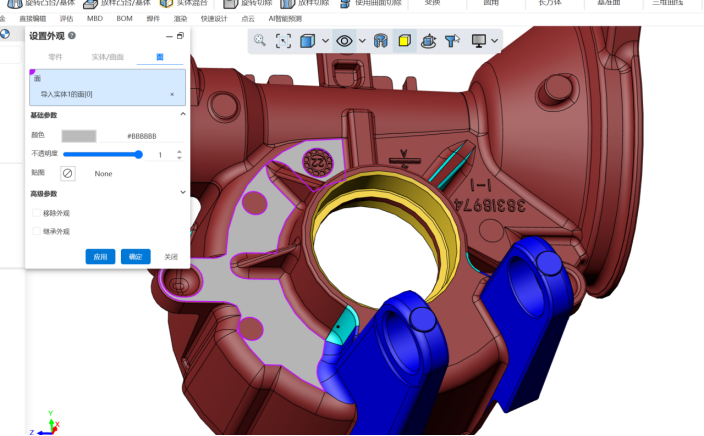Click the appearance sphere icon at sidebar top

click(5, 34)
